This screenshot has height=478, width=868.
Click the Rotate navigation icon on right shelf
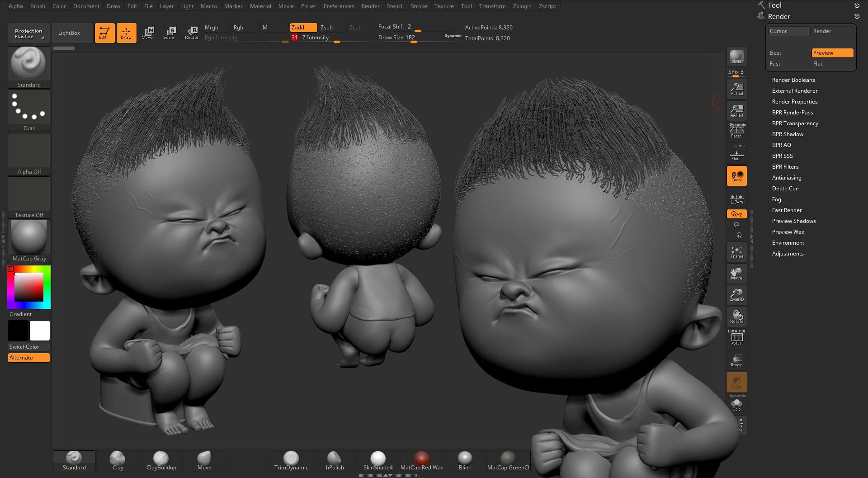point(736,317)
